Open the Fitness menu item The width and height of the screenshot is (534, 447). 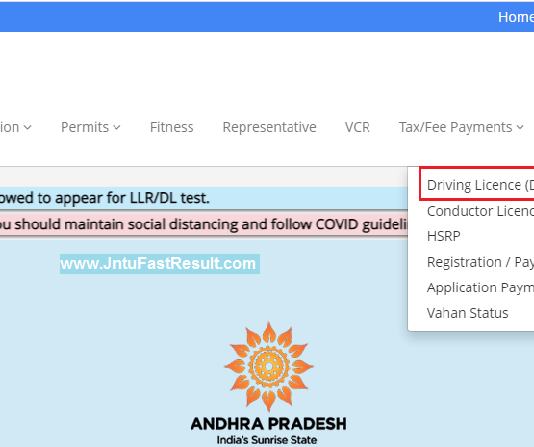[x=172, y=127]
